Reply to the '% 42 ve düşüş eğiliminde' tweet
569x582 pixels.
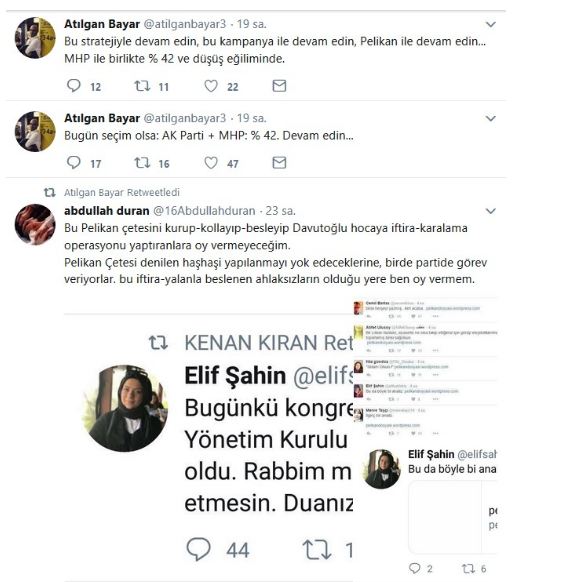73,86
